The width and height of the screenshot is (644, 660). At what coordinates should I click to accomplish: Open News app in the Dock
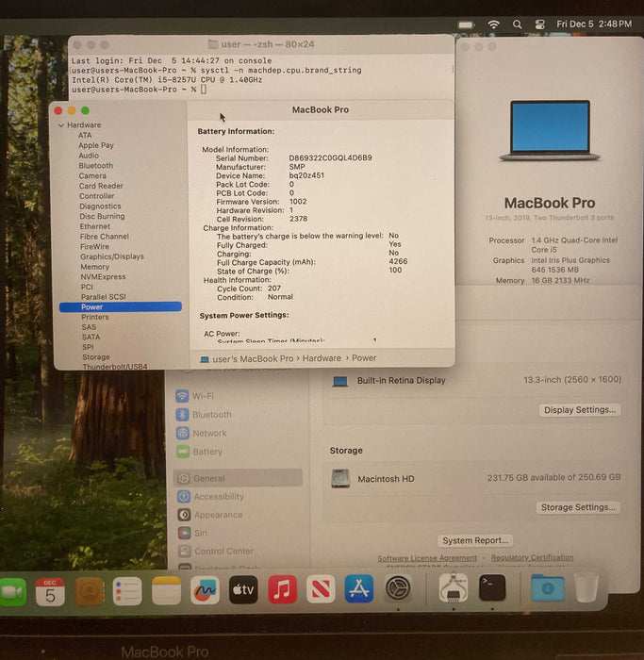pos(321,589)
